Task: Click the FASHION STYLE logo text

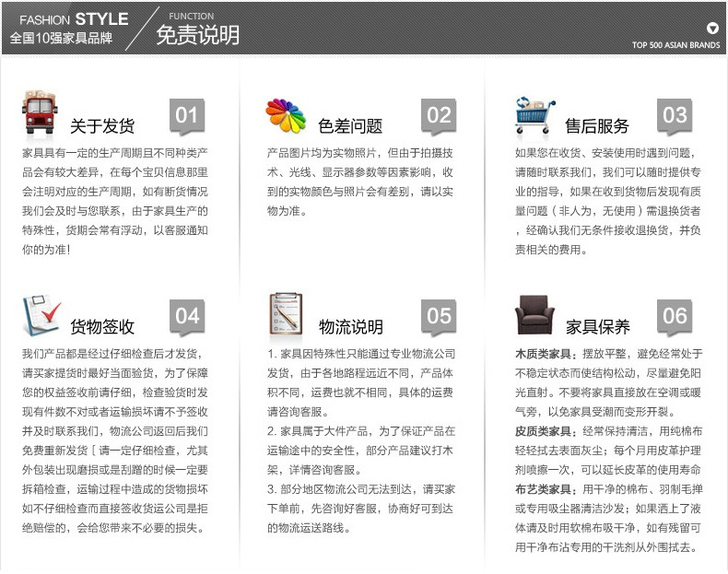Action: 74,19
